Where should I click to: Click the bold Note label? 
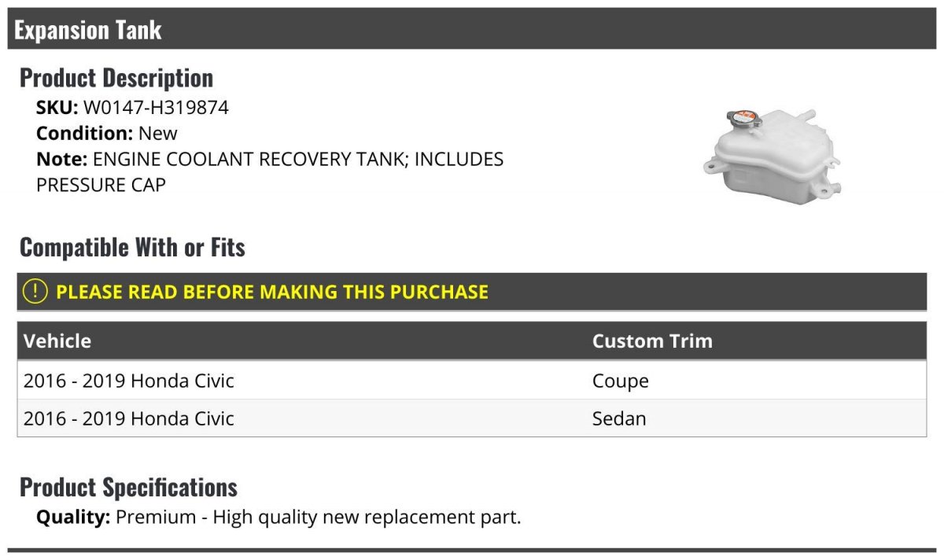[61, 160]
